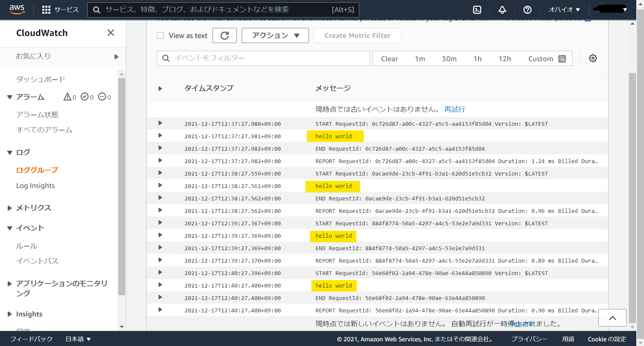Launch AWS CloudShell terminal icon
The width and height of the screenshot is (644, 346).
tap(477, 10)
